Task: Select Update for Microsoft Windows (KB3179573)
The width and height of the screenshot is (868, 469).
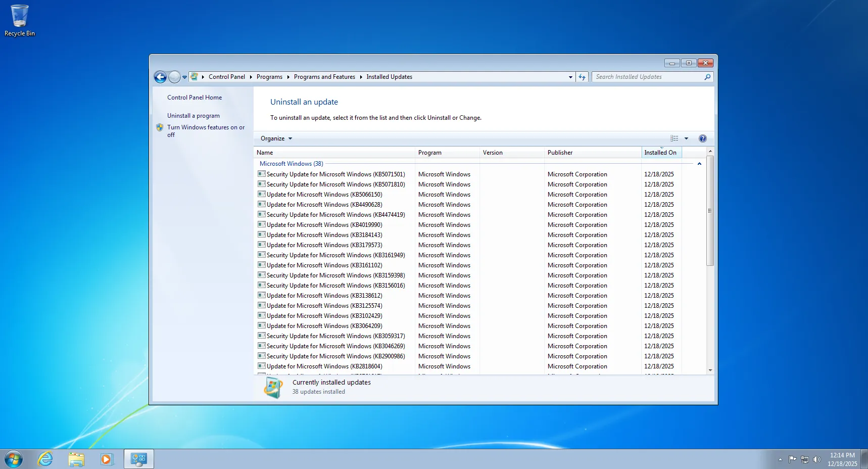Action: coord(467,245)
